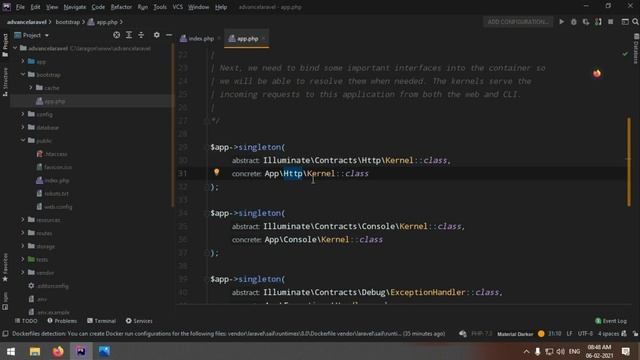Open the File menu
The image size is (640, 360).
tap(20, 7)
